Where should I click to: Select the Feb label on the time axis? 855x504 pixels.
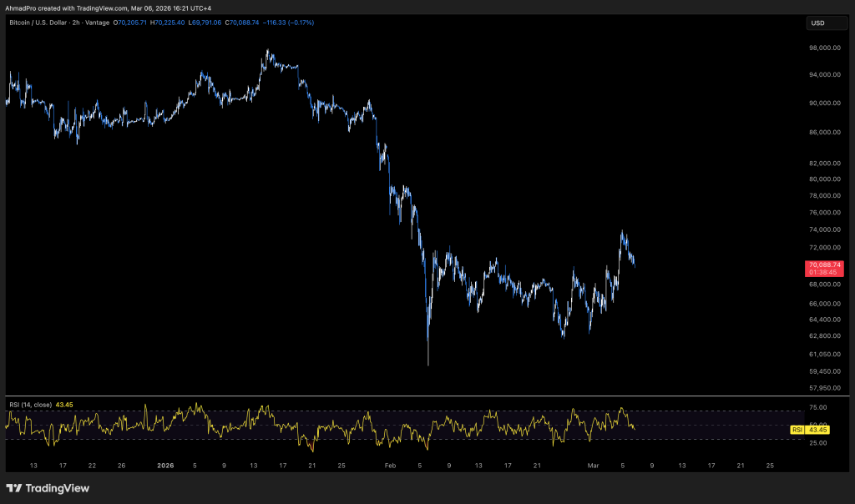pos(392,466)
